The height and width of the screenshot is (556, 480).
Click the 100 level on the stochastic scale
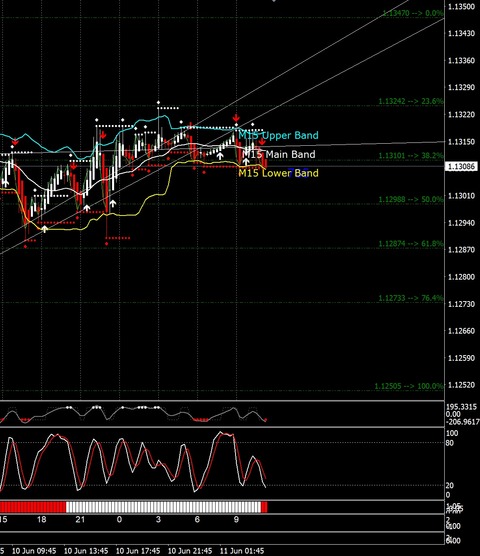(x=452, y=433)
